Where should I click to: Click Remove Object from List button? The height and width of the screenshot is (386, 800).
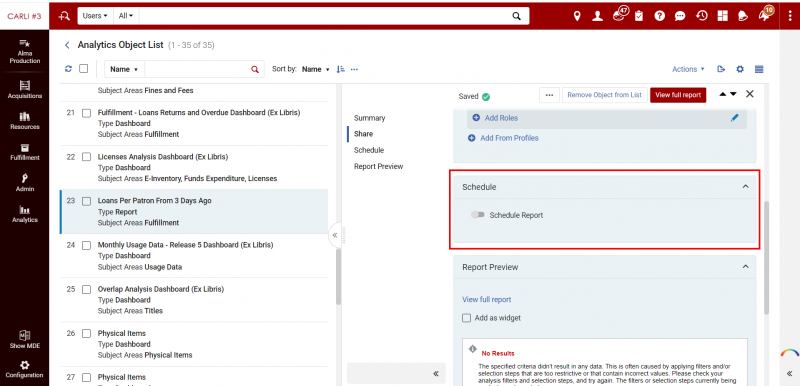[605, 95]
